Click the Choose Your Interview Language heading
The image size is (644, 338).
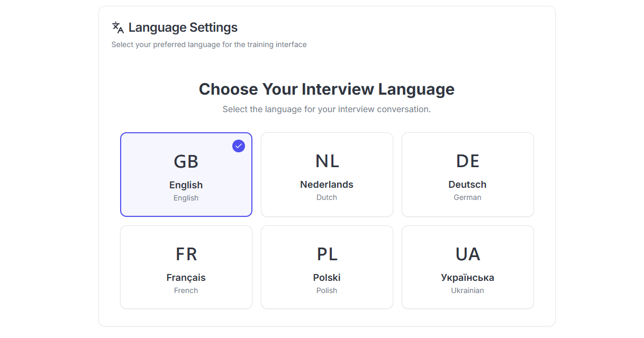click(326, 89)
